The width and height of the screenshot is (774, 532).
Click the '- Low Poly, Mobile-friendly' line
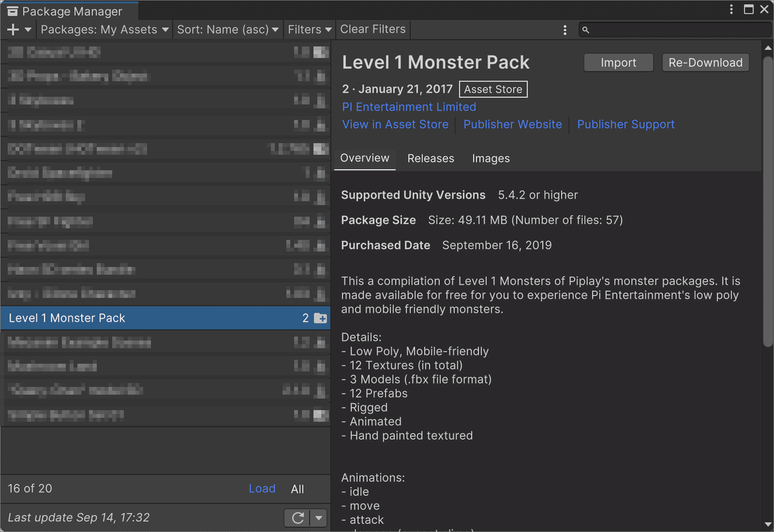[x=415, y=351]
